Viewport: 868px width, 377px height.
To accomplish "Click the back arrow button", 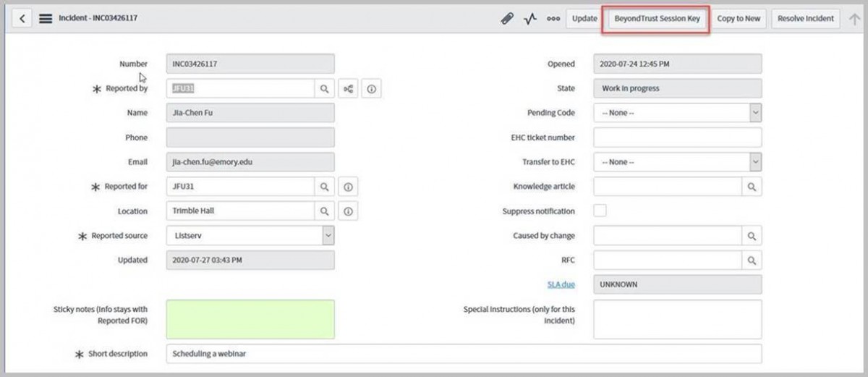I will [x=23, y=18].
